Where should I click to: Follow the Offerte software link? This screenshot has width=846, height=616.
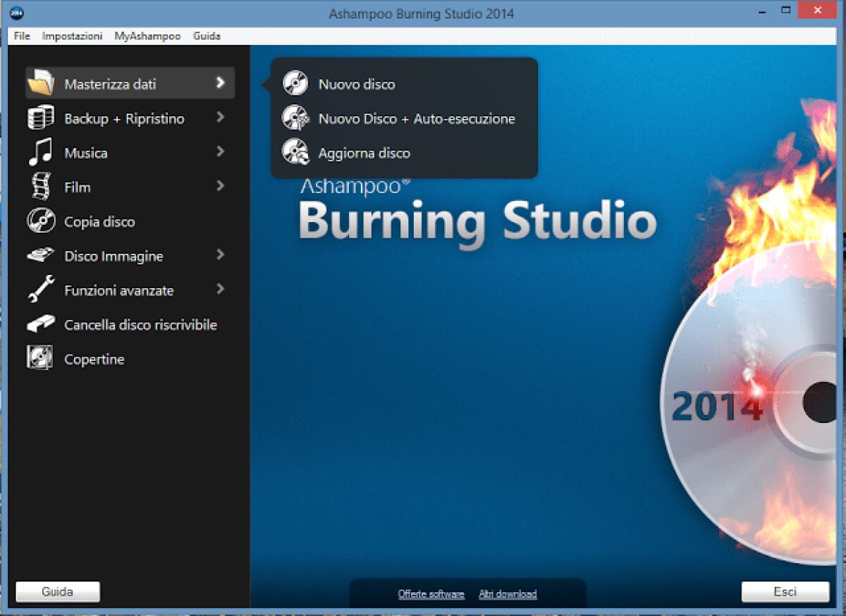431,593
